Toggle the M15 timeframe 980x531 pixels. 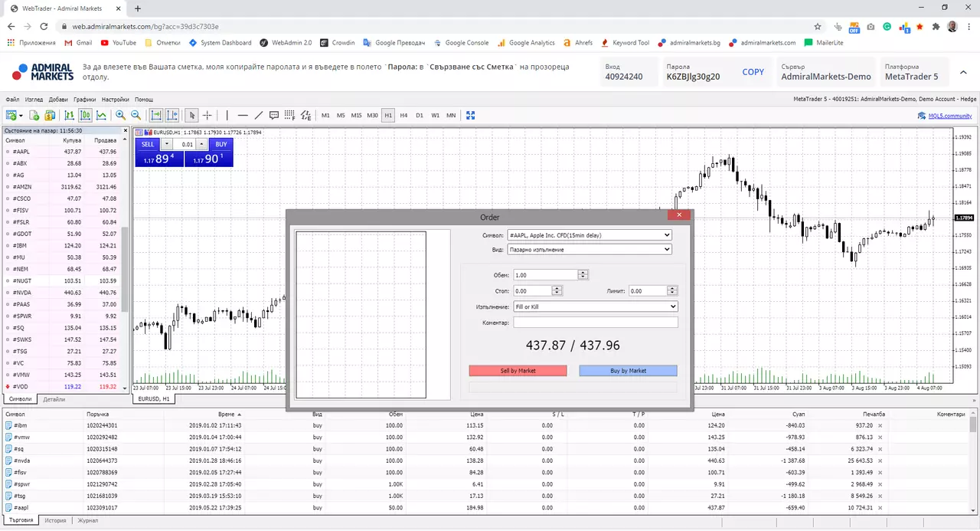point(356,116)
